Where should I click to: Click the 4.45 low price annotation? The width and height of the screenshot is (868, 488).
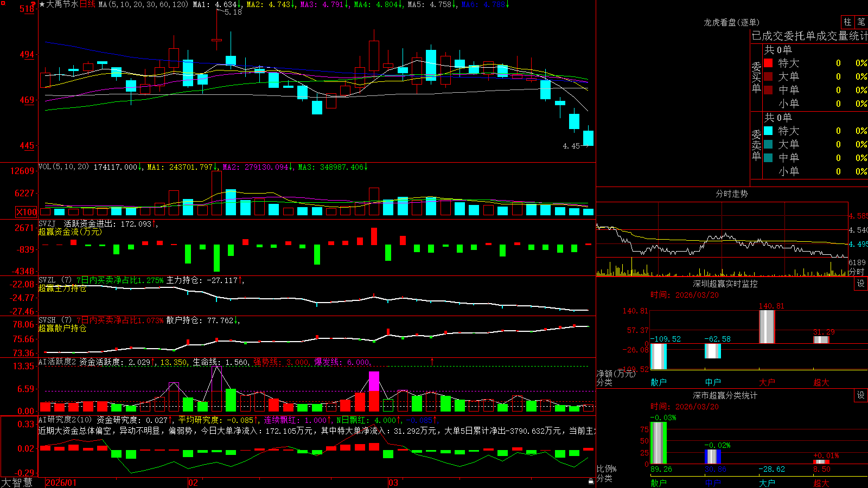571,146
